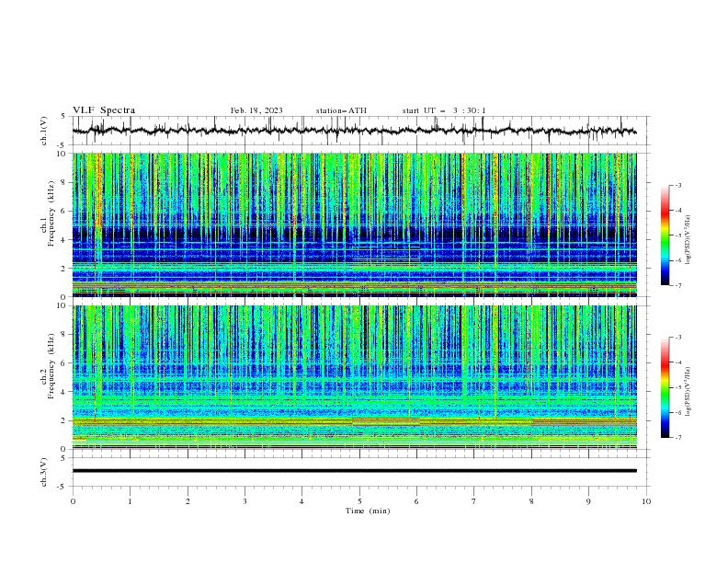728x563 pixels.
Task: Click the "ch.1 Frequency (kHz)" axis label
Action: pos(48,214)
